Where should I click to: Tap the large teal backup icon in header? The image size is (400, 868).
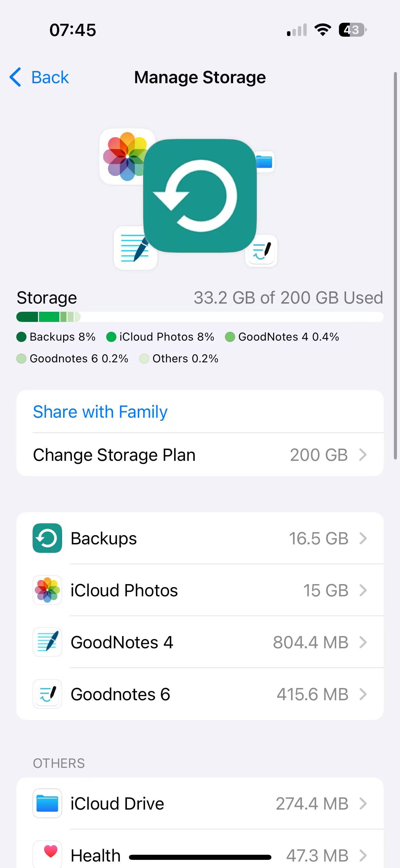click(x=200, y=196)
